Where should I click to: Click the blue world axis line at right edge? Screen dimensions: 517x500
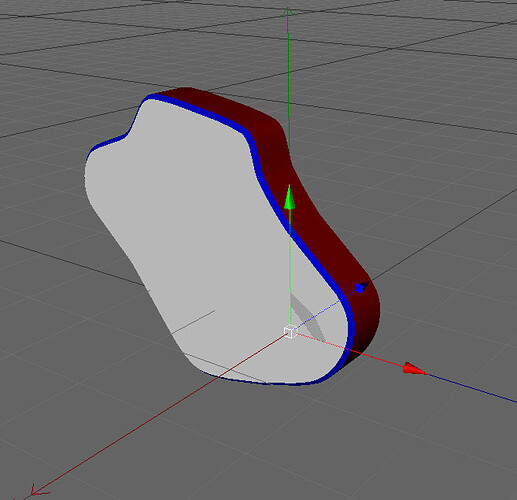pyautogui.click(x=473, y=389)
